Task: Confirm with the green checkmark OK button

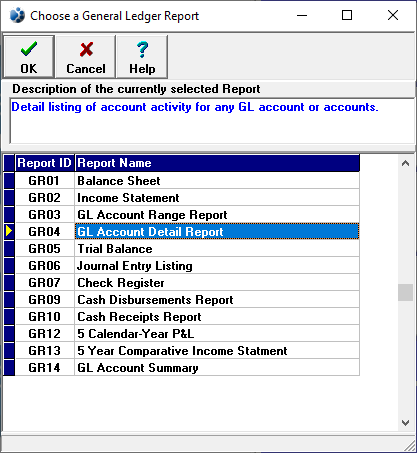Action: pos(29,57)
